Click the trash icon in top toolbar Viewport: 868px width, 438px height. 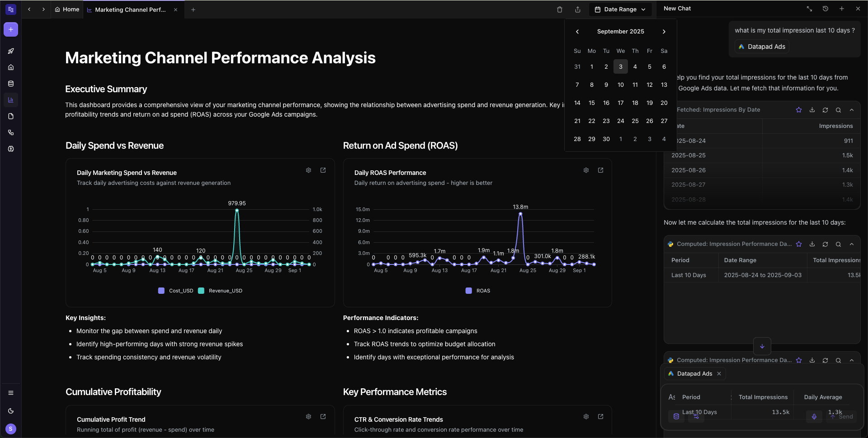coord(560,9)
